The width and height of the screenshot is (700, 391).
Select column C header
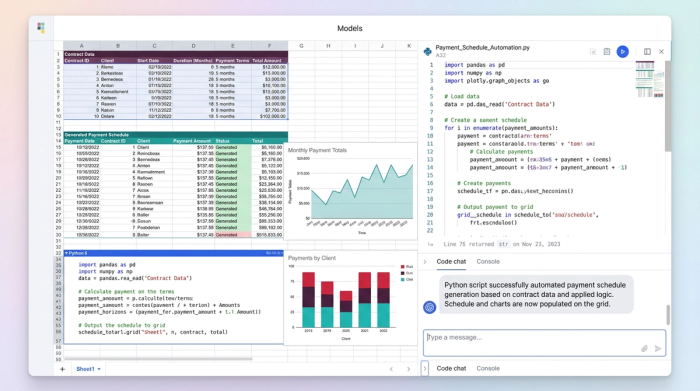154,46
